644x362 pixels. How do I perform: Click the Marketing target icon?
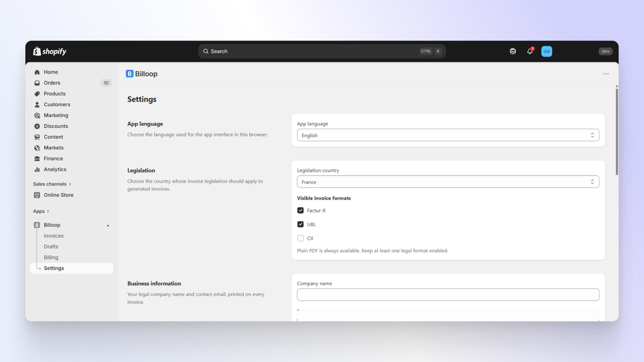coord(37,115)
